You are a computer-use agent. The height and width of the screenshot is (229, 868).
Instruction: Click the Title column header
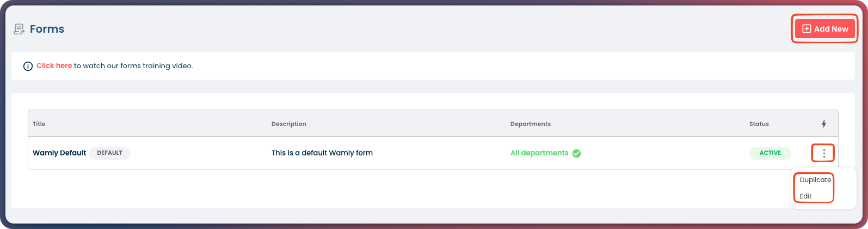[x=39, y=124]
